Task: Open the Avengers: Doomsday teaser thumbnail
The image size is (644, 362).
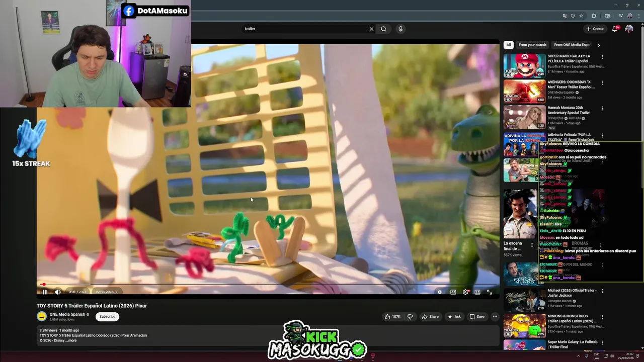Action: [524, 91]
